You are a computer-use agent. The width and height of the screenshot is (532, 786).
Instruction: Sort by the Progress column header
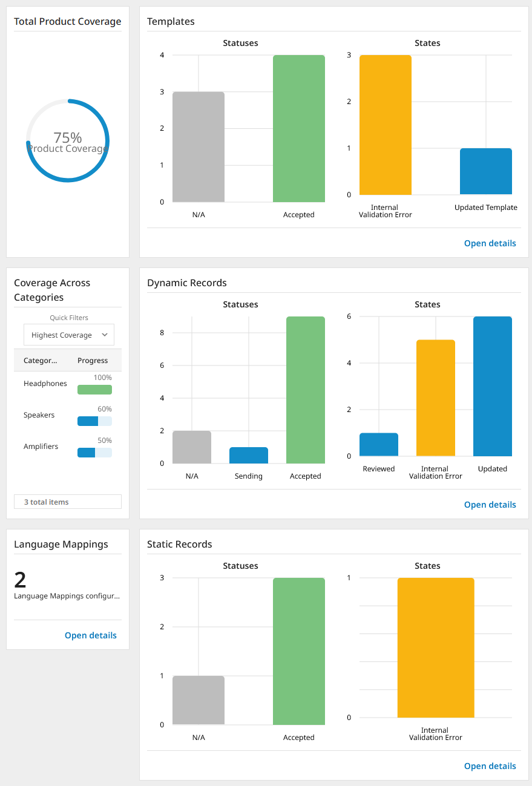(93, 361)
